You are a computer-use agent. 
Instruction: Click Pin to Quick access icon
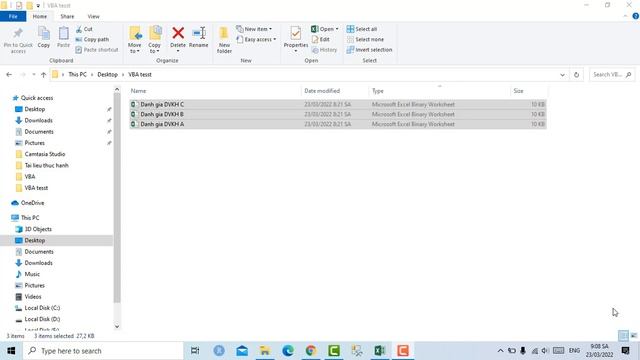[18, 40]
